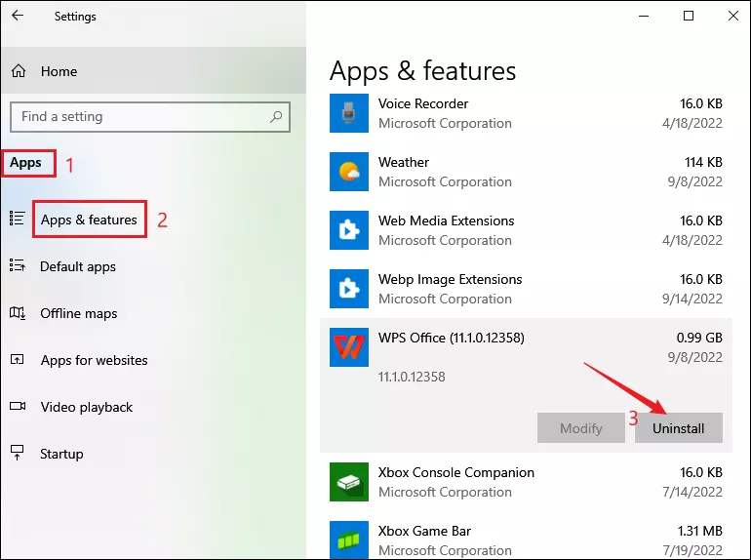Click the Xbox Game Bar name
Viewport: 751px width, 560px height.
[x=425, y=531]
